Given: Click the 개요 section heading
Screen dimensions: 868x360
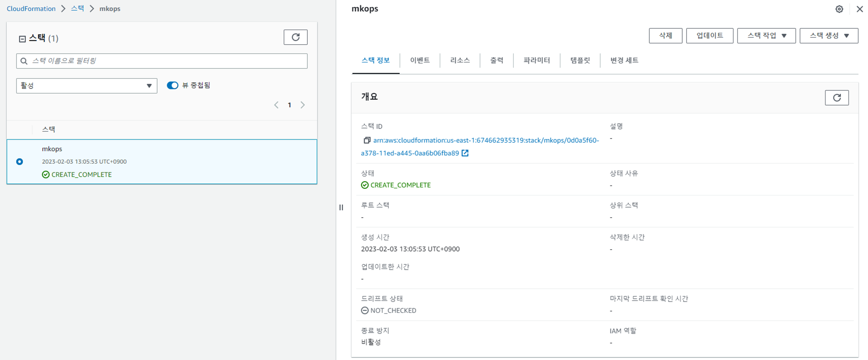Looking at the screenshot, I should pos(369,97).
